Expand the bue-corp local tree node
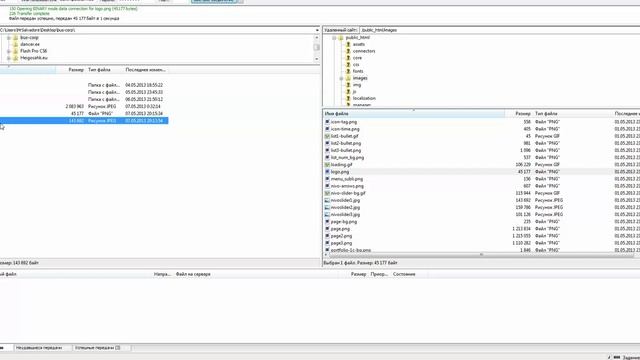 click(9, 38)
